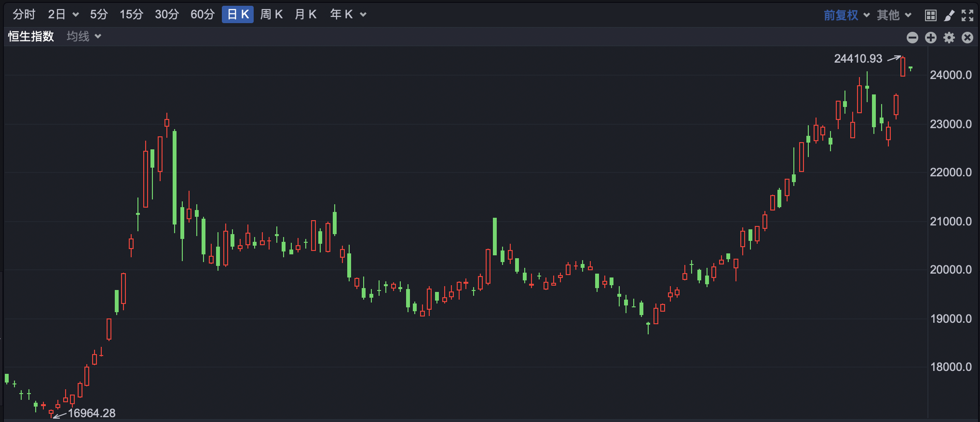Viewport: 980px width, 422px height.
Task: Open chart settings gear icon
Action: [x=949, y=38]
